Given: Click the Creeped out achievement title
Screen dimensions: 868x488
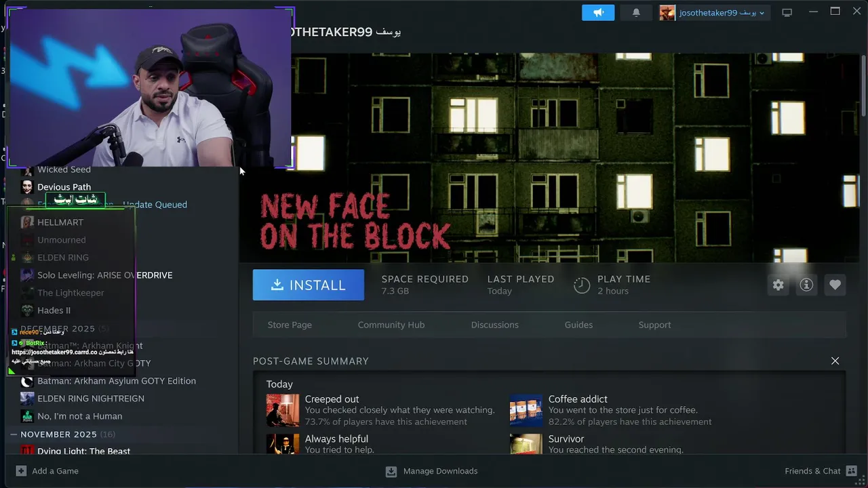Looking at the screenshot, I should click(x=332, y=399).
